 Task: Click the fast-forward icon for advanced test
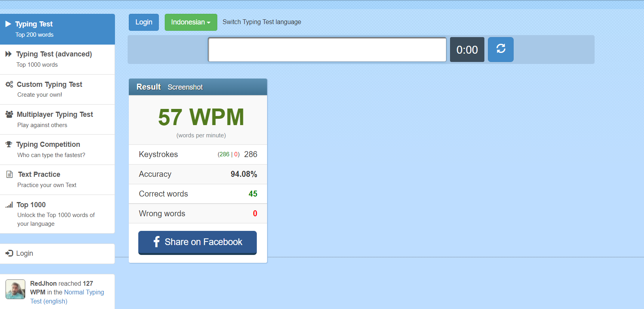[x=8, y=54]
